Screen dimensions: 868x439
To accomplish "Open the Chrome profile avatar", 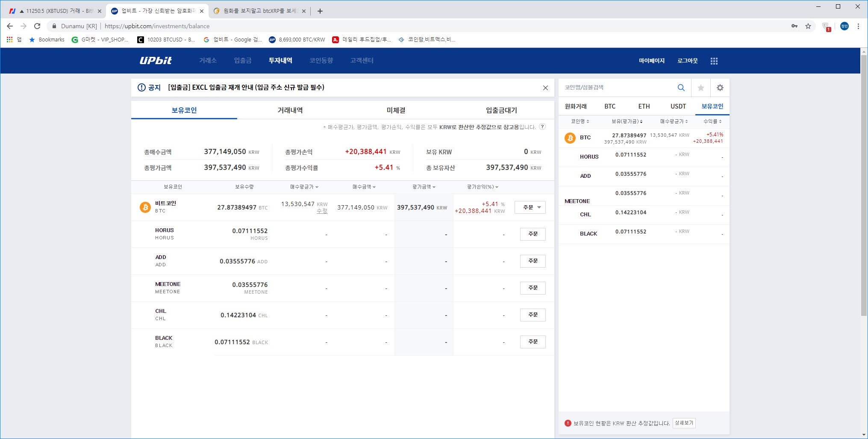I will [844, 26].
